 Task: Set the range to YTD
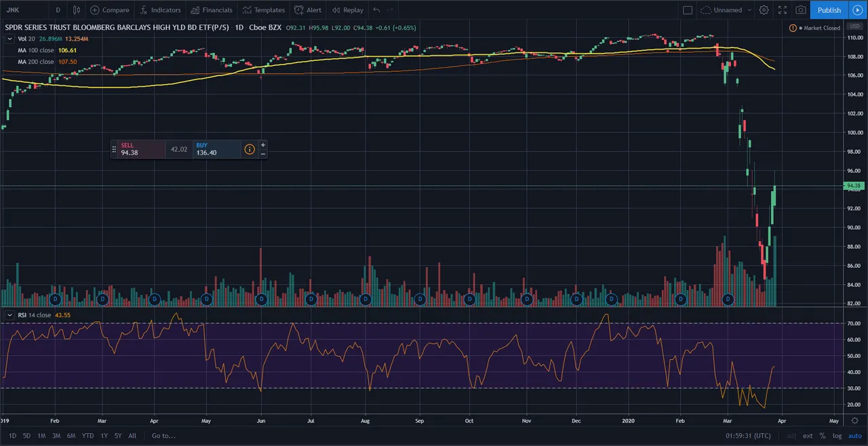tap(87, 436)
